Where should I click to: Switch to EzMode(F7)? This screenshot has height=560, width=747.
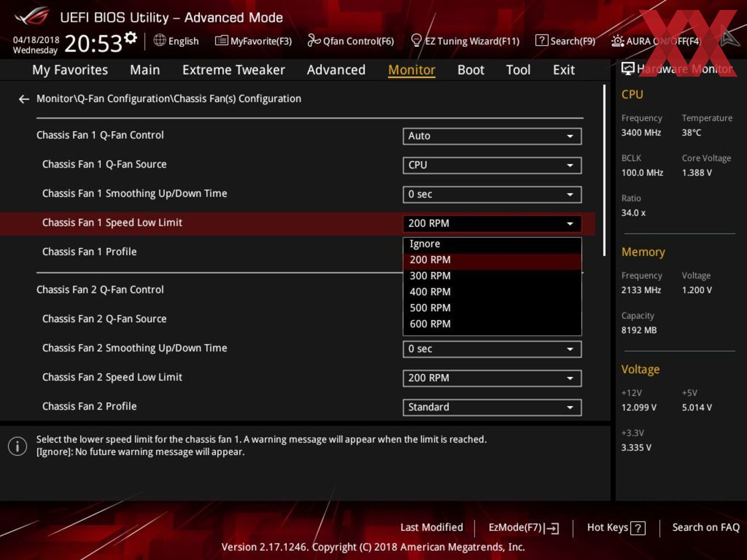click(x=523, y=528)
